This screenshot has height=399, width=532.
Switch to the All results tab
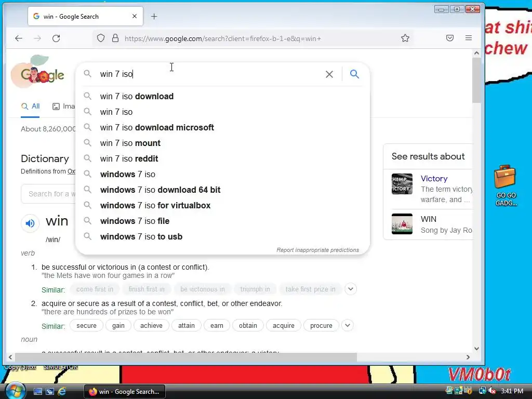[x=30, y=106]
